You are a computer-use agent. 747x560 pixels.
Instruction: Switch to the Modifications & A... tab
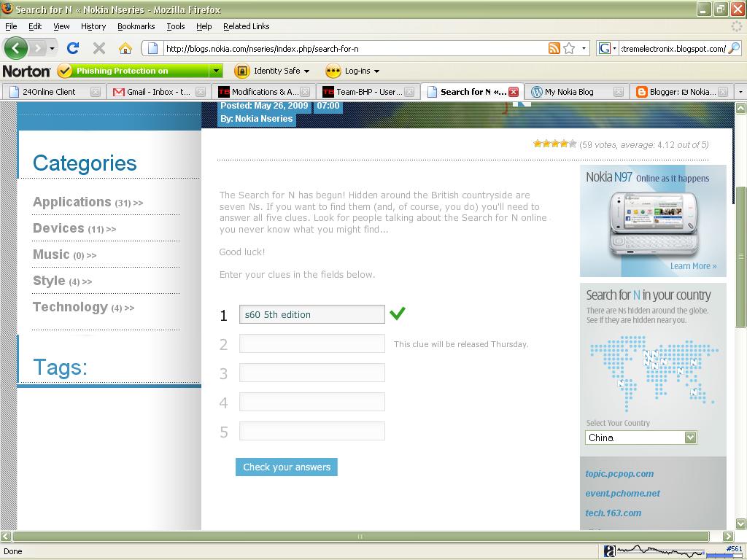click(x=263, y=92)
